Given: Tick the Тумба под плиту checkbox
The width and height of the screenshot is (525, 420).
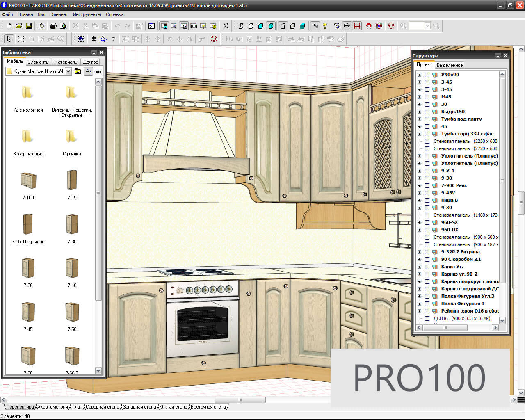Looking at the screenshot, I should click(x=427, y=119).
